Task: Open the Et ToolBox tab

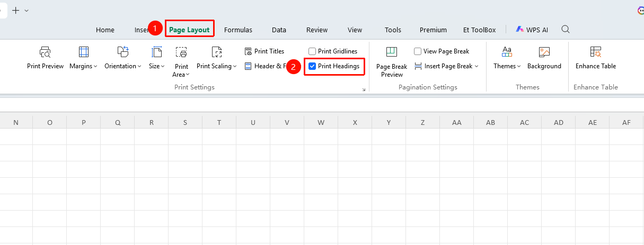Action: coord(479,30)
